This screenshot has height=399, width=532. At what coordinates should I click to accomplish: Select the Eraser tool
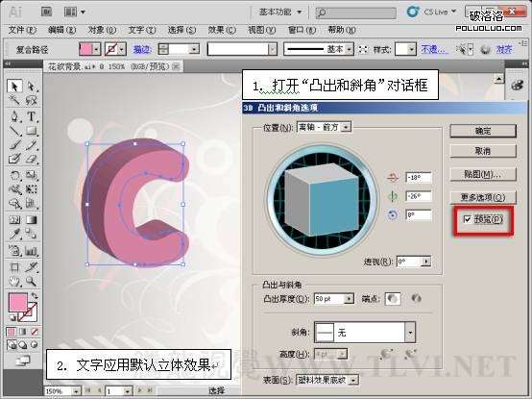pos(32,159)
